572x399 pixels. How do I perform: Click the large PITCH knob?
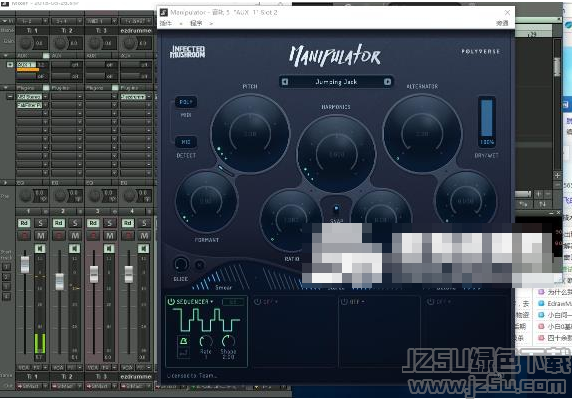click(250, 133)
